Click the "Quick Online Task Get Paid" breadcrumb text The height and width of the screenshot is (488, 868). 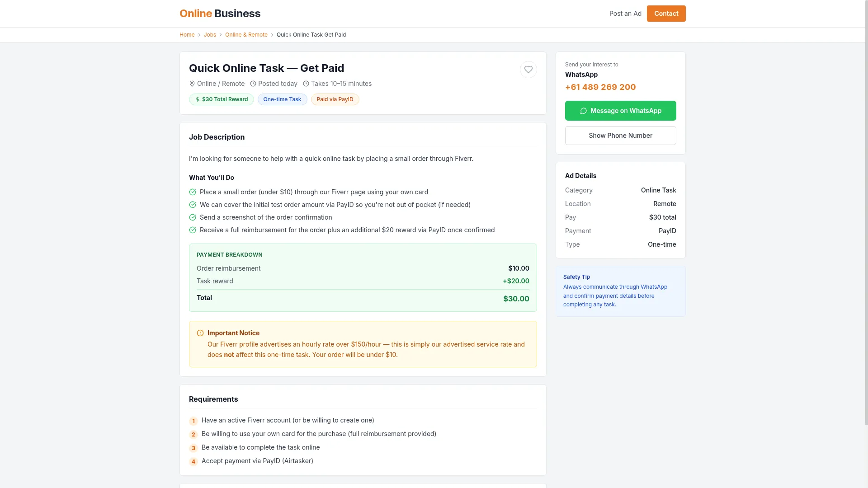311,35
